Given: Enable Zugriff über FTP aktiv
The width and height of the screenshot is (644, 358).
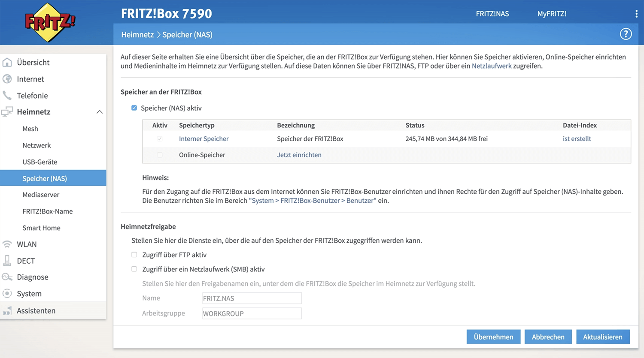Looking at the screenshot, I should [x=134, y=255].
